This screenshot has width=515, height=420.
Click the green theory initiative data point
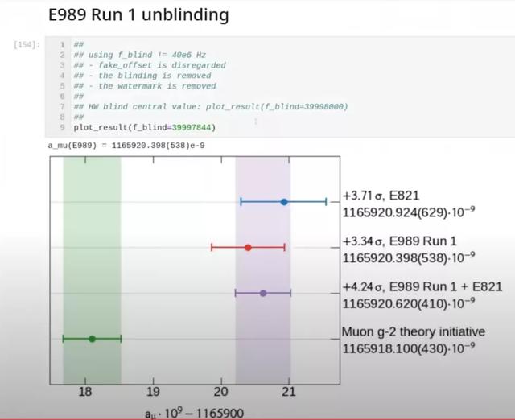[x=93, y=339]
